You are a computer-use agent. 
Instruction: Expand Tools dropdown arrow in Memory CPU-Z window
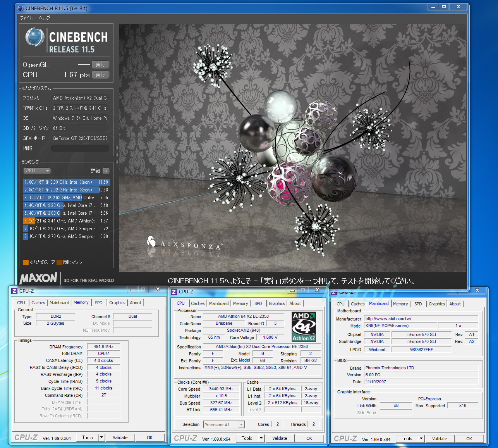[102, 438]
